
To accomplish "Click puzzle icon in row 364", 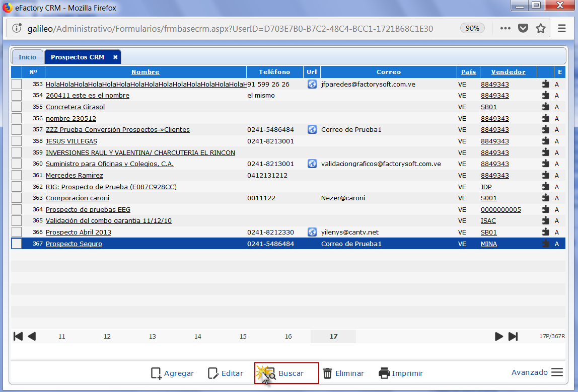I will pyautogui.click(x=546, y=209).
